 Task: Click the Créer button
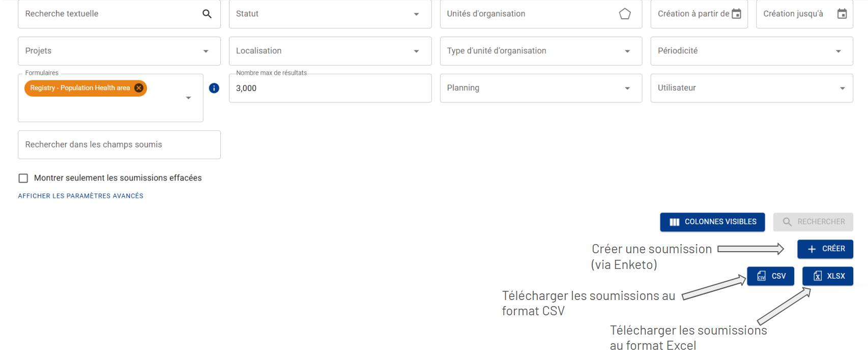(x=825, y=249)
